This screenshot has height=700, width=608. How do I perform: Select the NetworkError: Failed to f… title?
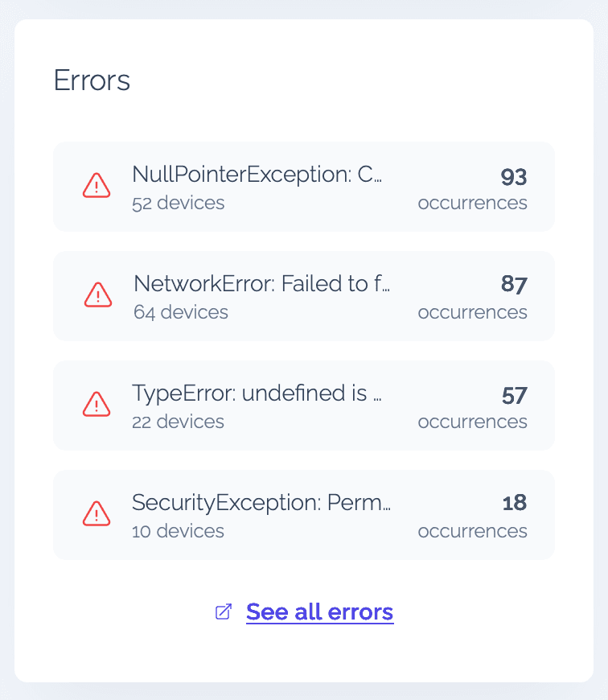coord(261,284)
